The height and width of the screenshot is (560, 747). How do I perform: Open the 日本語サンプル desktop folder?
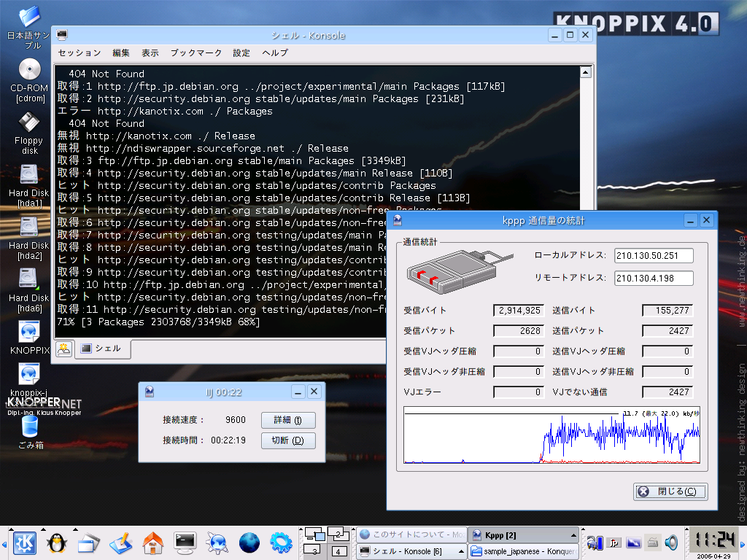pyautogui.click(x=29, y=27)
